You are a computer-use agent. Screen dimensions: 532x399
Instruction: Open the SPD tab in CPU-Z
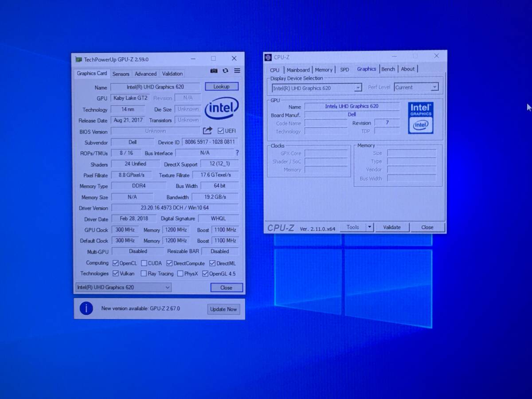click(x=344, y=70)
